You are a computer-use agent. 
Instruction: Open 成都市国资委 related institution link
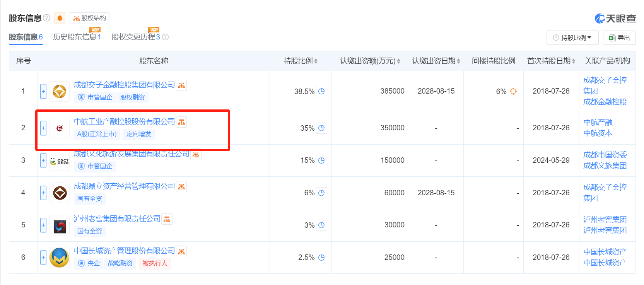[605, 155]
